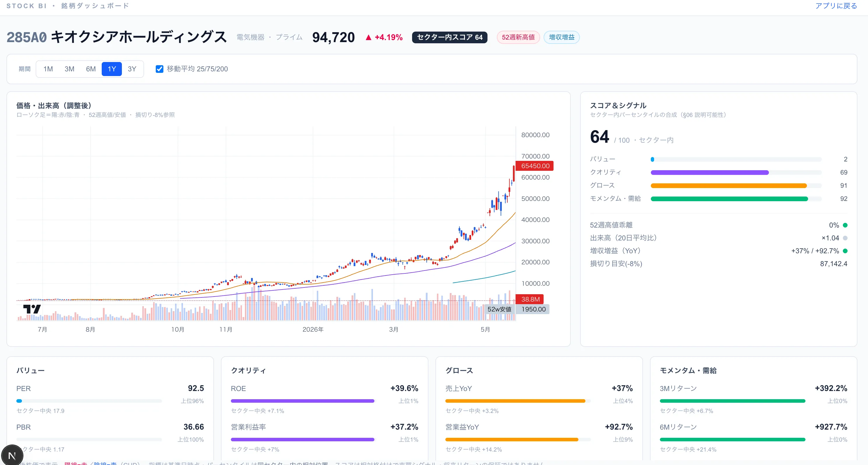The height and width of the screenshot is (465, 868).
Task: Click the red up-triangle price change icon
Action: click(x=368, y=37)
